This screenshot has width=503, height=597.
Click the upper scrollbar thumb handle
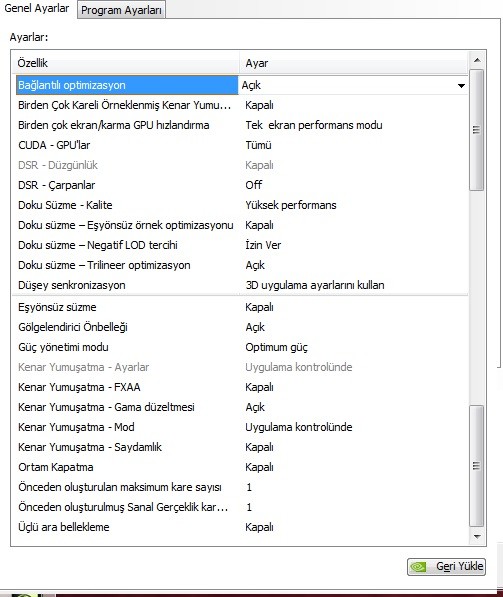[476, 130]
